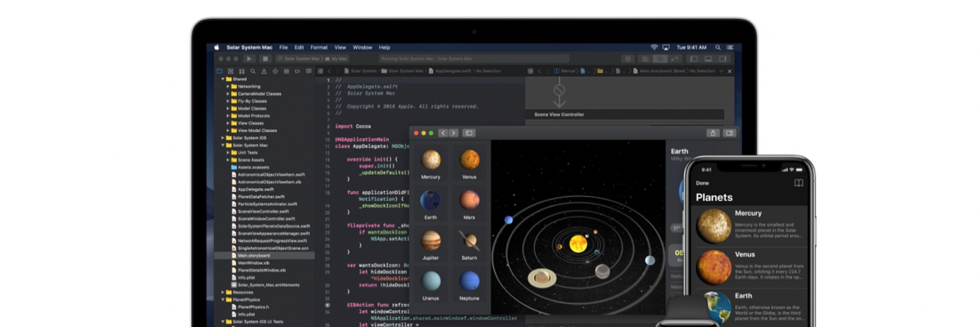Open the Test navigator diamond icon
This screenshot has width=980, height=327.
point(276,71)
